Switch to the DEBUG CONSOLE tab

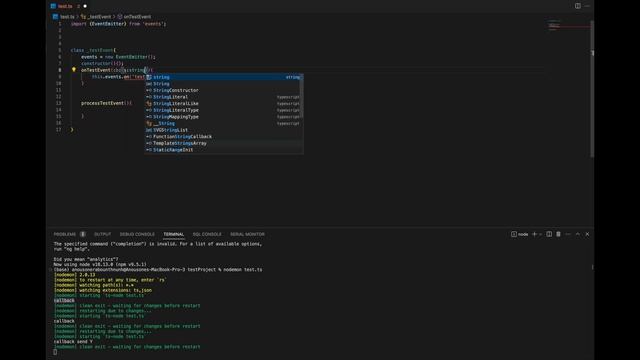(137, 234)
